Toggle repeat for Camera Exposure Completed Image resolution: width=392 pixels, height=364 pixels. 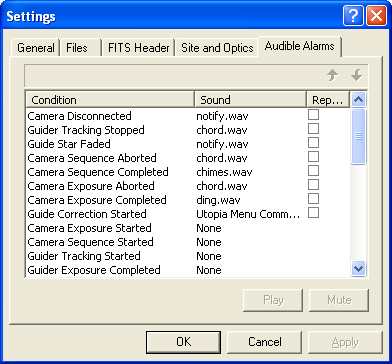tap(313, 199)
